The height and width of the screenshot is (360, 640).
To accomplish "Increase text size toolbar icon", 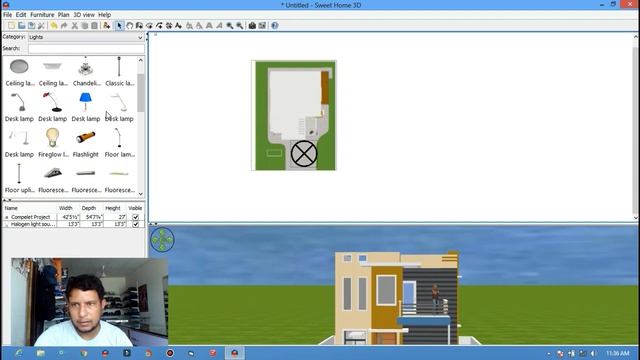I will [189, 26].
